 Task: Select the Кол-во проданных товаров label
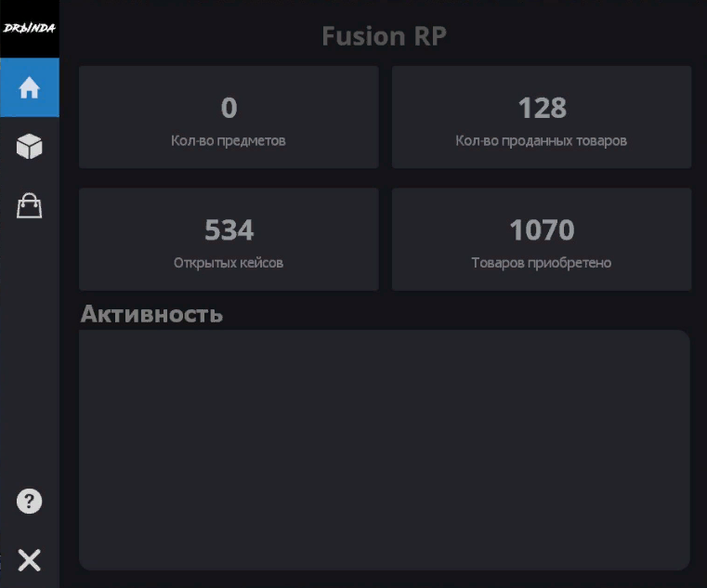pyautogui.click(x=542, y=141)
